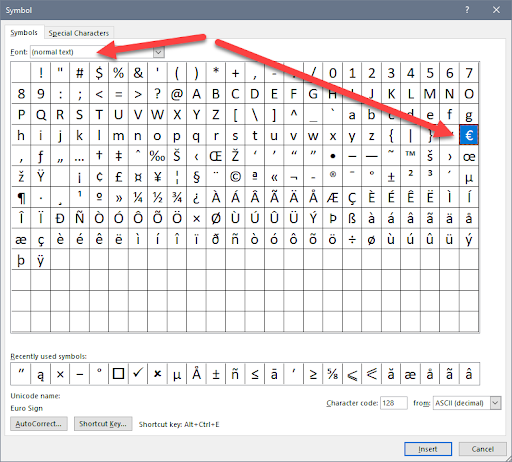Pick the three quarters ¾ fraction
This screenshot has width=512, height=462.
(x=177, y=197)
